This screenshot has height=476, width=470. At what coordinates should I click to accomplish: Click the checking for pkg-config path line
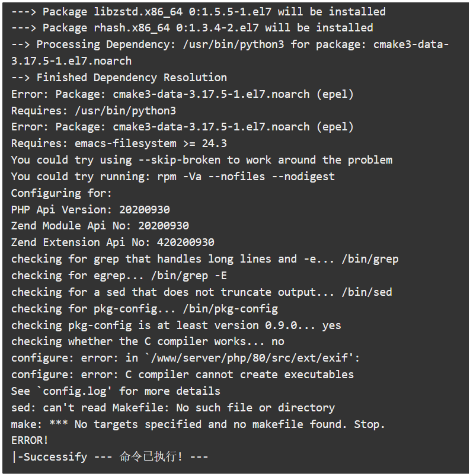point(145,308)
